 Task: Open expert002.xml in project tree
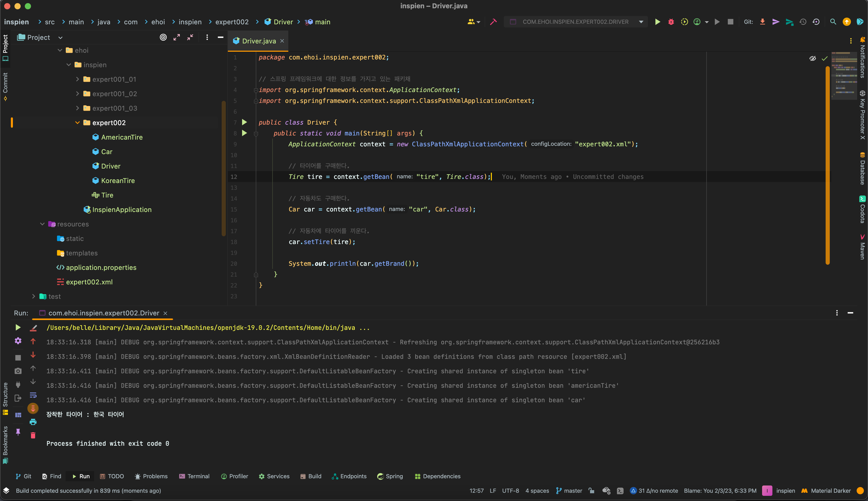coord(89,282)
